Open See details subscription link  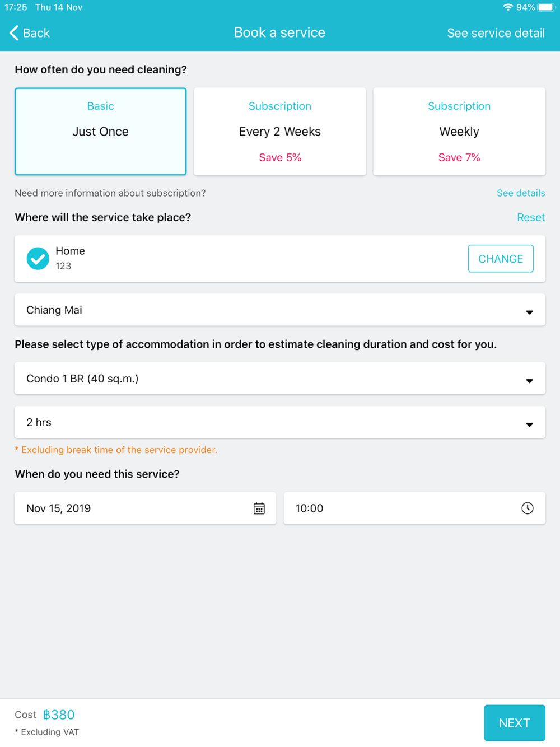(521, 193)
